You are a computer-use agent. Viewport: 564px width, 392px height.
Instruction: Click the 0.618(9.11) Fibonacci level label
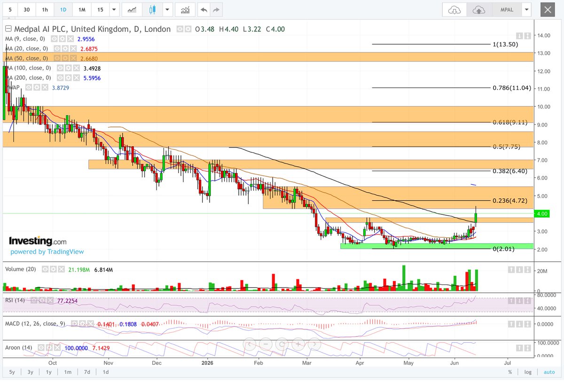coord(509,122)
